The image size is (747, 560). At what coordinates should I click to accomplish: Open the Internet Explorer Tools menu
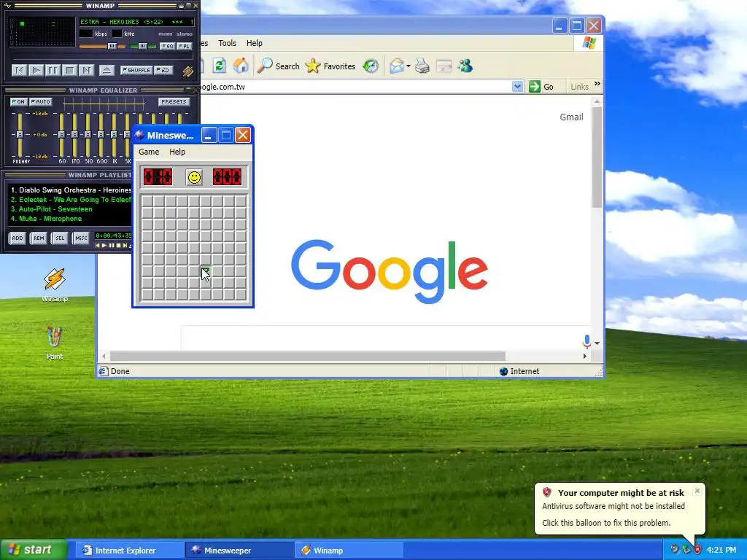(228, 43)
